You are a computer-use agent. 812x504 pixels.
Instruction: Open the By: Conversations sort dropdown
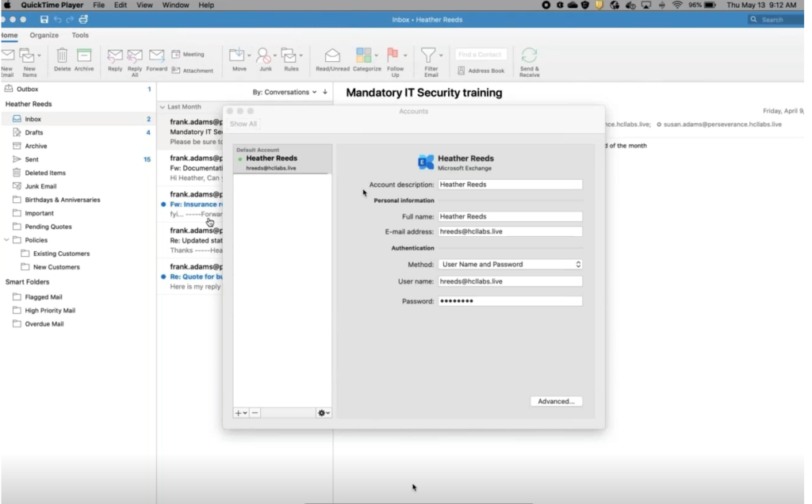tap(285, 92)
